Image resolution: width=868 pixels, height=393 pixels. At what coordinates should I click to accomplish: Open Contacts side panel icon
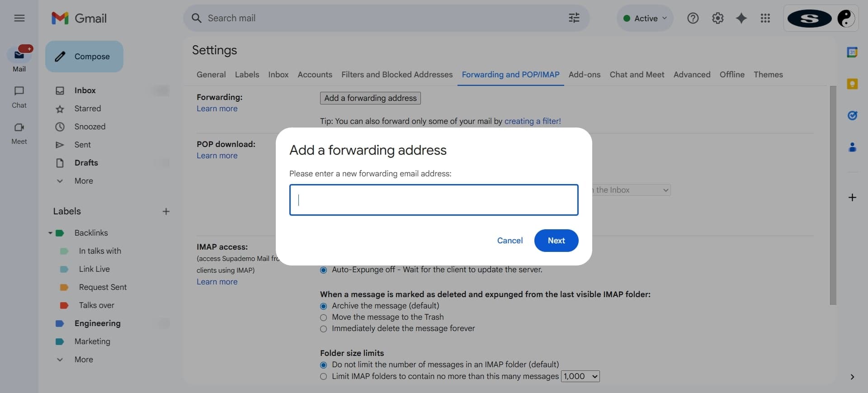[852, 147]
